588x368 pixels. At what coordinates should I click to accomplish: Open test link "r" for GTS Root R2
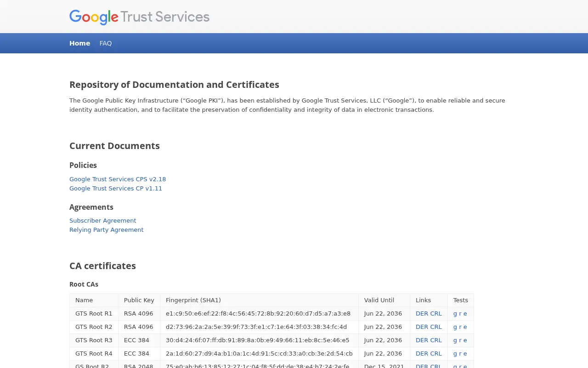pos(460,327)
